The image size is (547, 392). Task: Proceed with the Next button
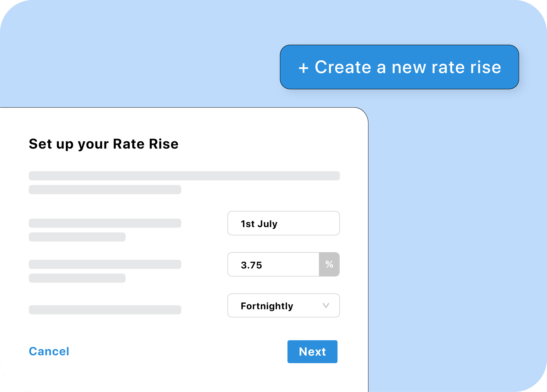coord(312,352)
